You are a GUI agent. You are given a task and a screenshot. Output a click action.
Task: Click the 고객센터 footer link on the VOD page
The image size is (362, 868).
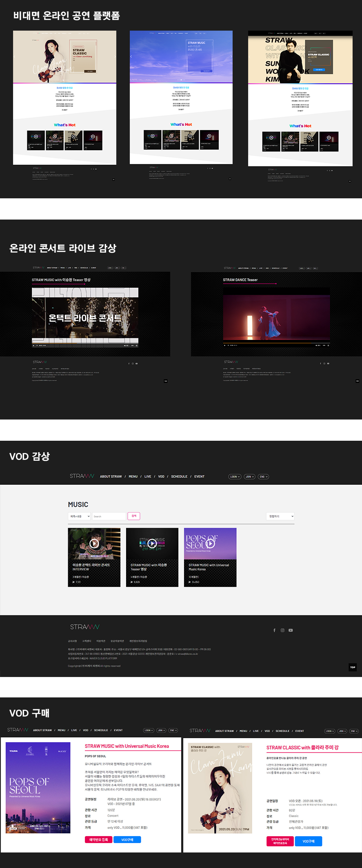pyautogui.click(x=87, y=641)
